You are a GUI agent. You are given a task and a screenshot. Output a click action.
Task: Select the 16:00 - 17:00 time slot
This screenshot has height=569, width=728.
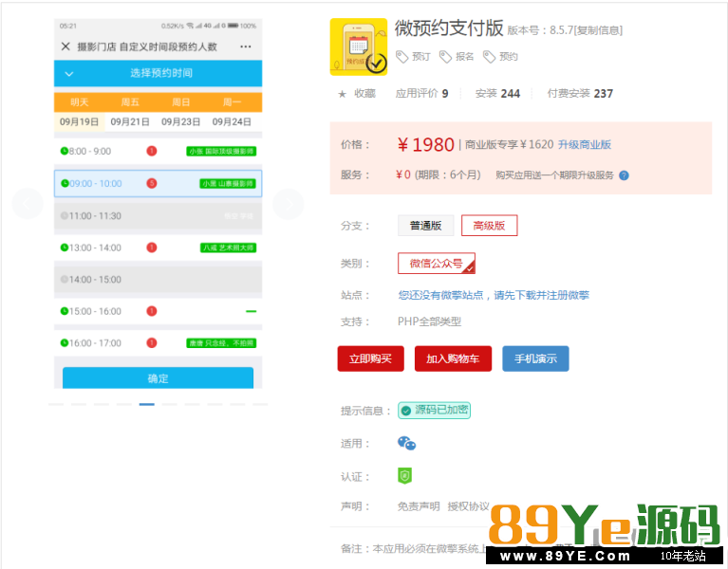(158, 343)
